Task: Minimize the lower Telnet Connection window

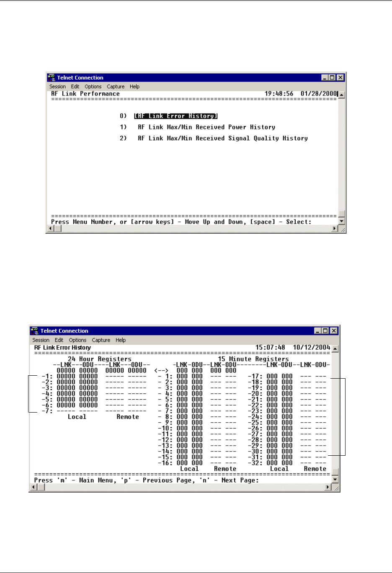Action: [318, 331]
